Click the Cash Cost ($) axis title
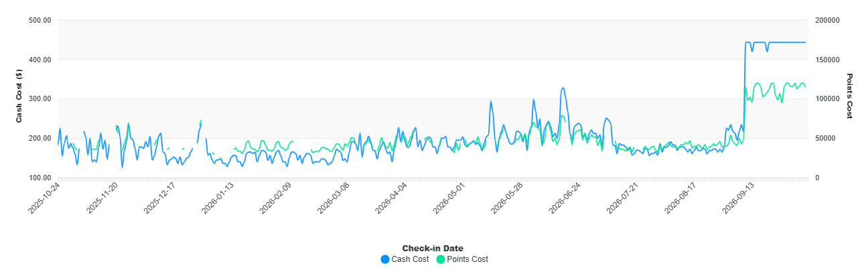The width and height of the screenshot is (868, 268). tap(19, 98)
